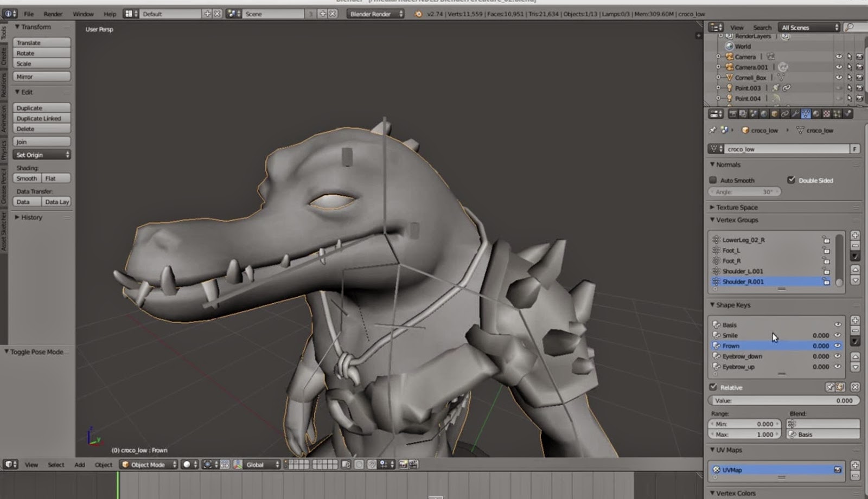Enable the Auto Smooth checkbox
Image resolution: width=868 pixels, height=499 pixels.
713,180
